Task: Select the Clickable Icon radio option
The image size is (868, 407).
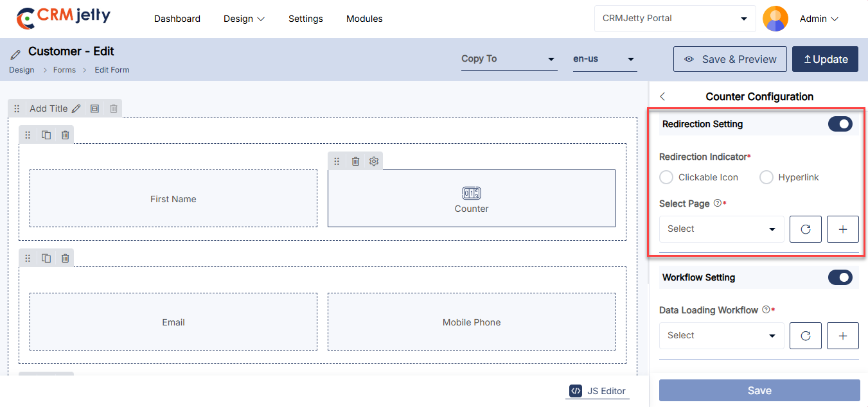Action: coord(667,177)
